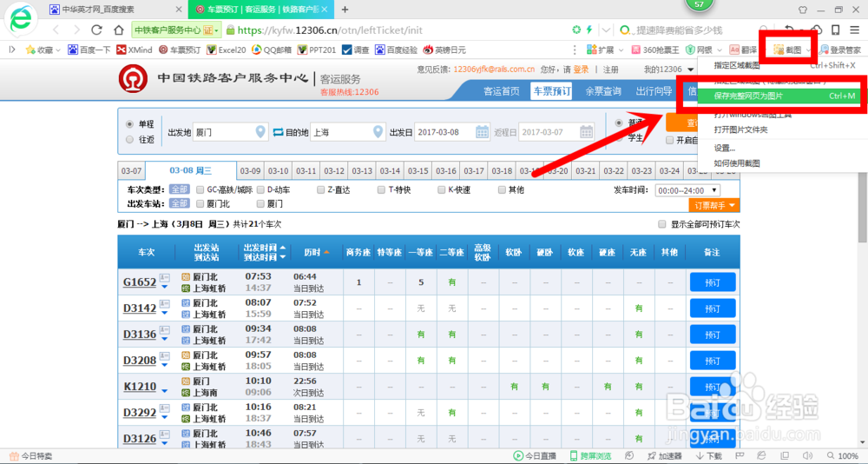
Task: Open the PPT201 bookmark
Action: click(317, 50)
